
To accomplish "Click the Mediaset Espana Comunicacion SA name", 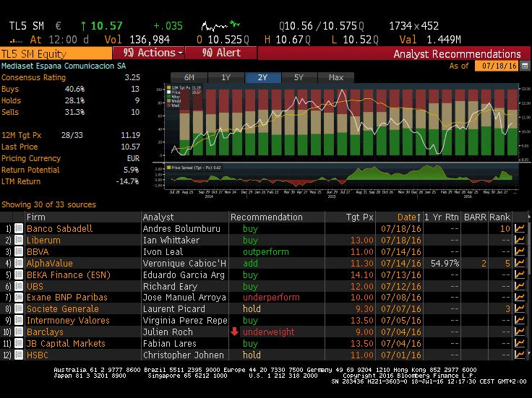I will click(x=64, y=66).
